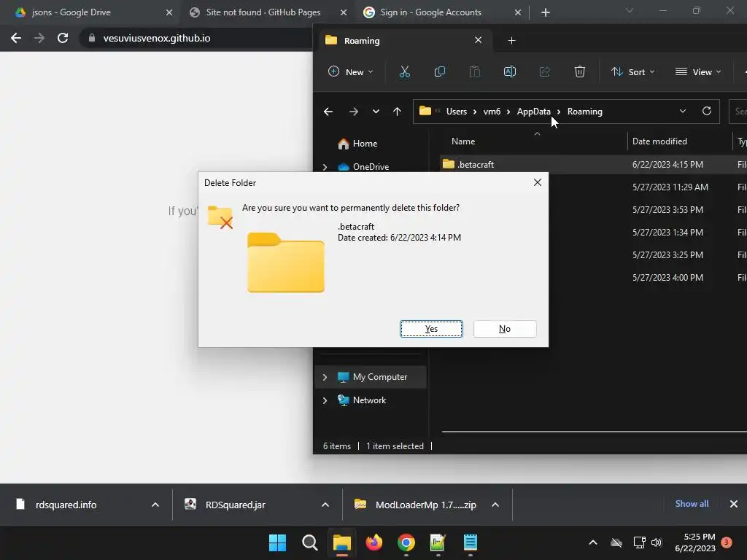Click the Paste clipboard icon in Explorer toolbar
Image resolution: width=747 pixels, height=560 pixels.
click(474, 72)
